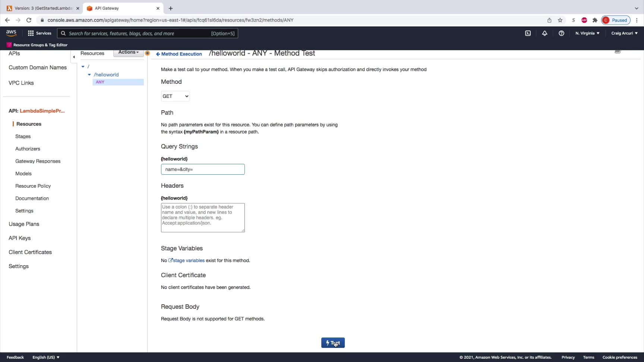Image resolution: width=644 pixels, height=362 pixels.
Task: Open API Keys in the sidebar
Action: (20, 238)
